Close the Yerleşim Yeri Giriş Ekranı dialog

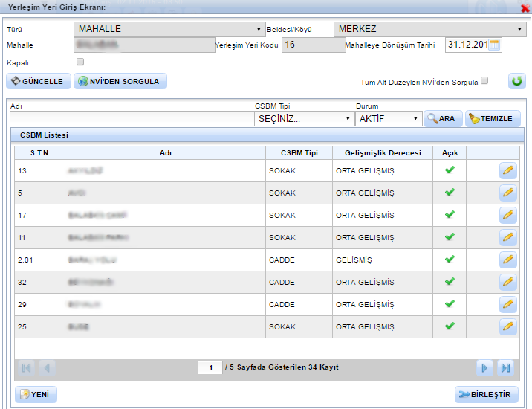tap(525, 8)
